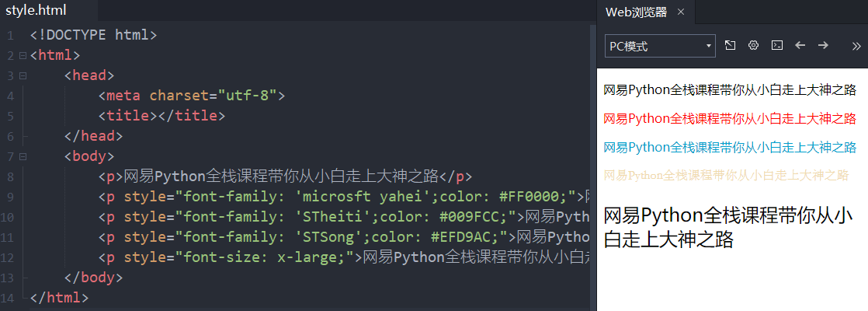Image resolution: width=868 pixels, height=311 pixels.
Task: Collapse the head tag fold marker
Action: click(22, 75)
